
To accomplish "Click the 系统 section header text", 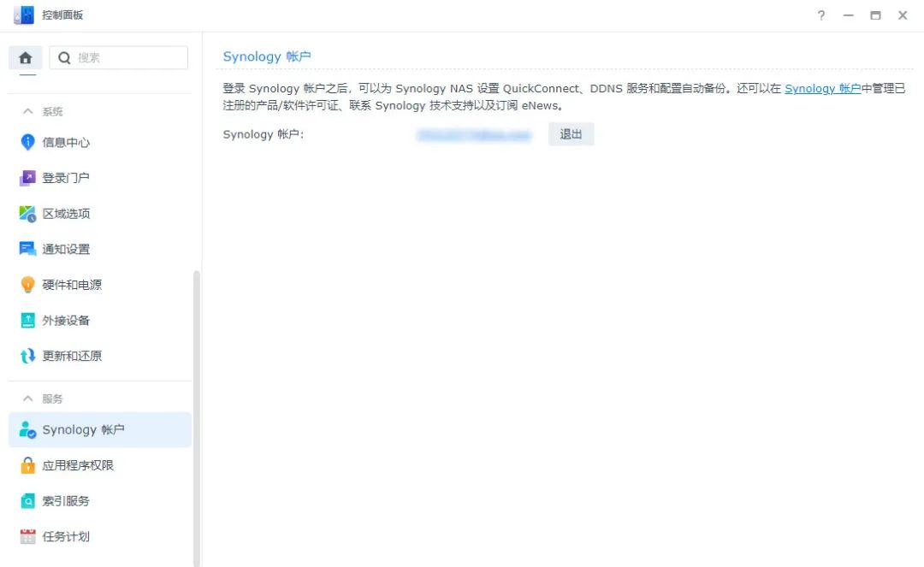I will (x=52, y=111).
